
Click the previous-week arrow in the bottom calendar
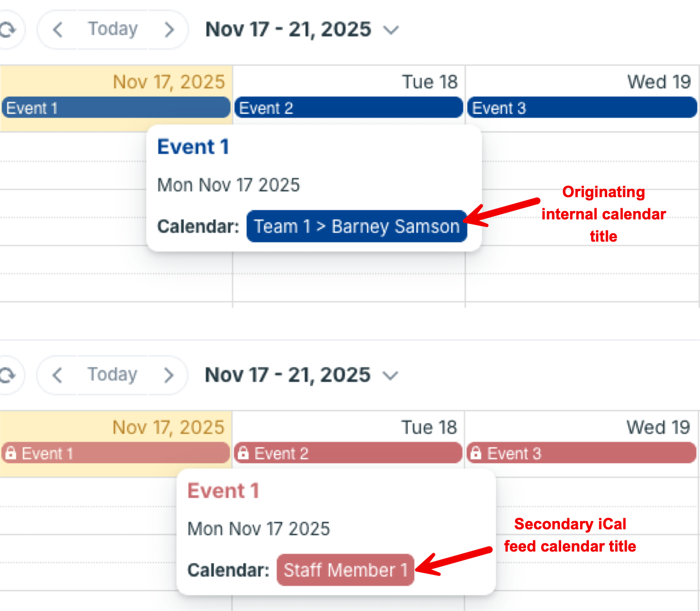click(58, 375)
